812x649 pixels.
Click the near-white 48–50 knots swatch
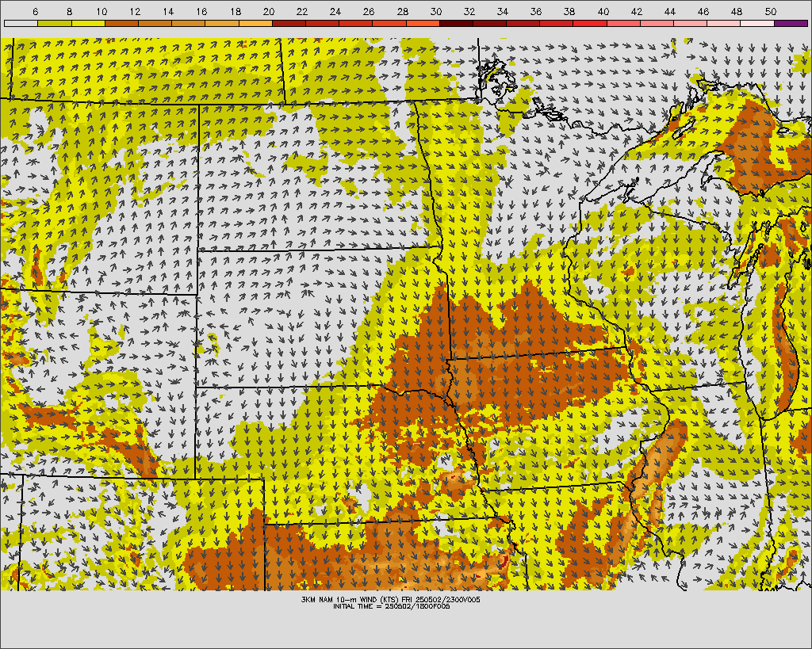coord(757,23)
